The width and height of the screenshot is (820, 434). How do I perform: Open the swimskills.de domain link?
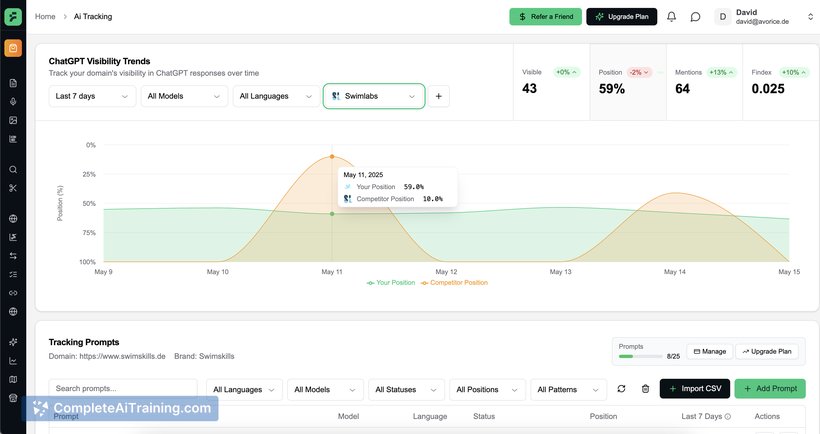[122, 357]
